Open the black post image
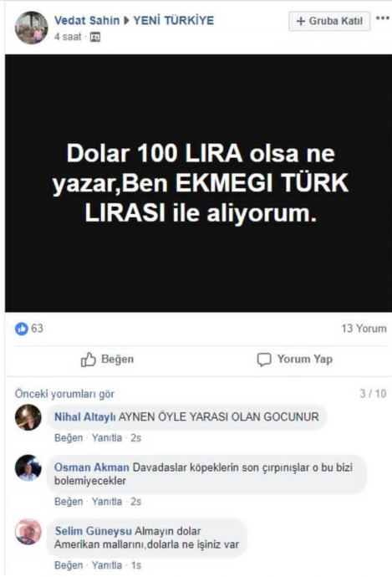Screen dimensions: 392x577 coord(198,183)
